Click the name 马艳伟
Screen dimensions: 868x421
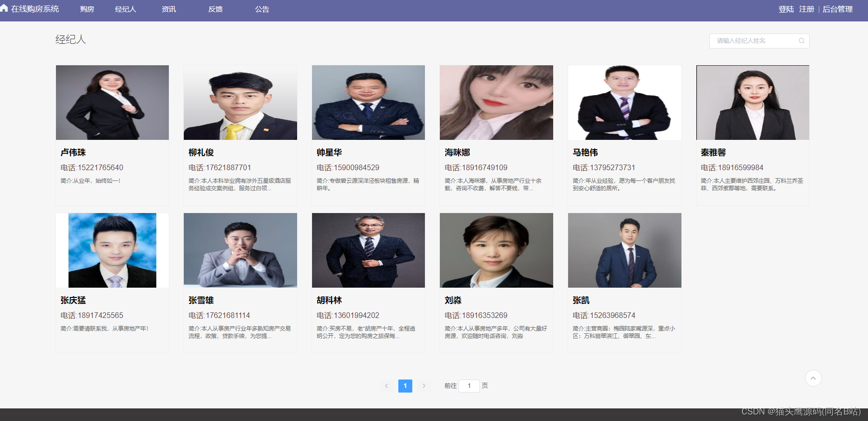click(585, 152)
